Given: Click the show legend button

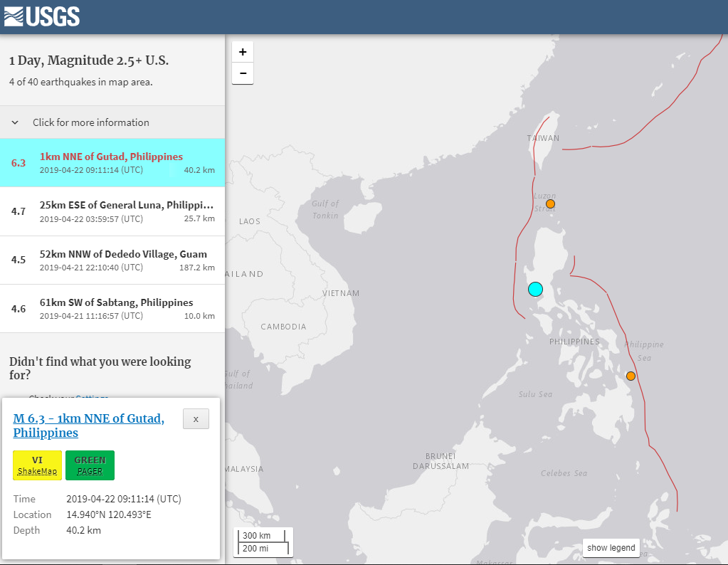Looking at the screenshot, I should click(611, 548).
